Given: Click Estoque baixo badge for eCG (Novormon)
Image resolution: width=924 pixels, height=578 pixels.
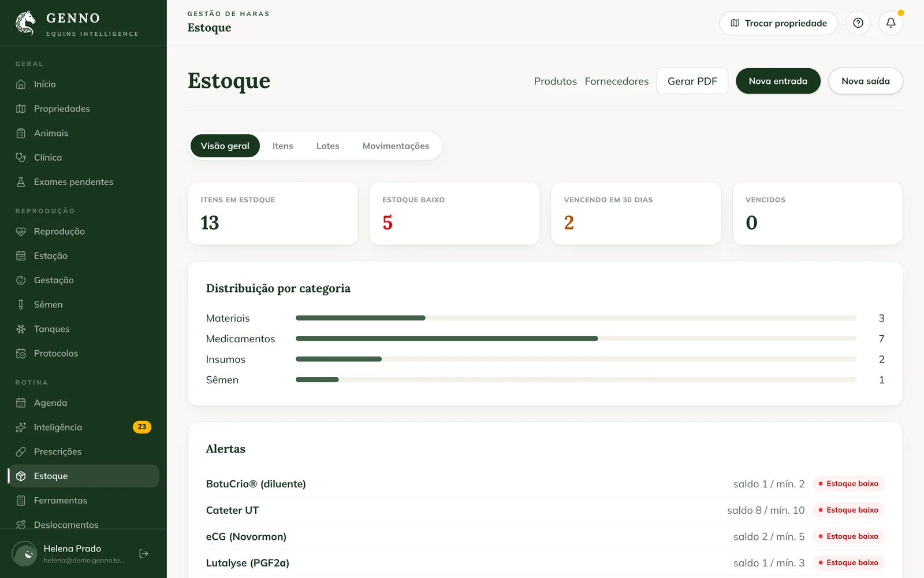Looking at the screenshot, I should (x=848, y=536).
